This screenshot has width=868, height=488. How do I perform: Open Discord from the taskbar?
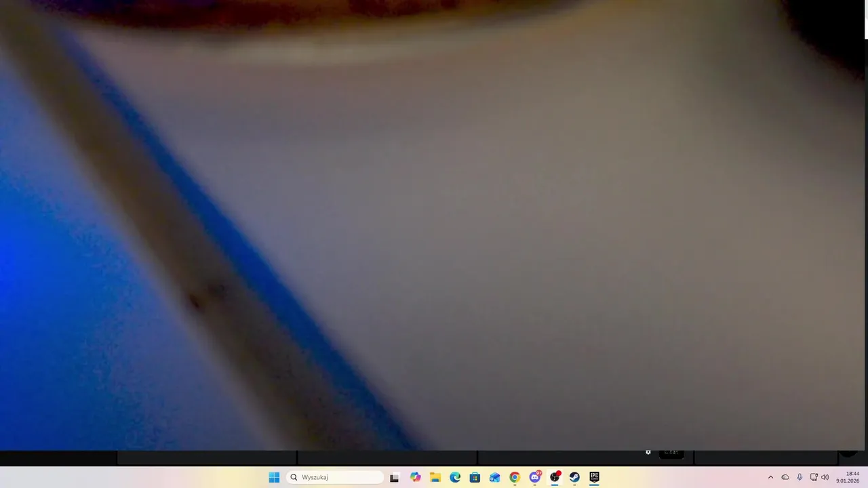pyautogui.click(x=535, y=477)
